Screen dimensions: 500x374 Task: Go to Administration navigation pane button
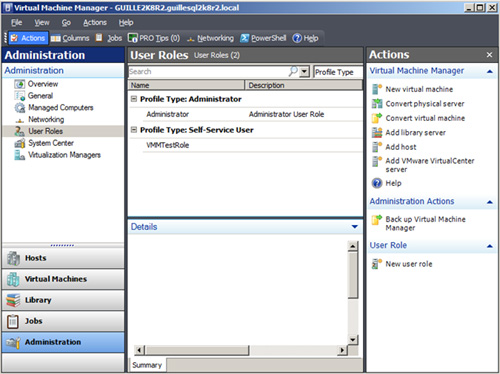[x=63, y=342]
